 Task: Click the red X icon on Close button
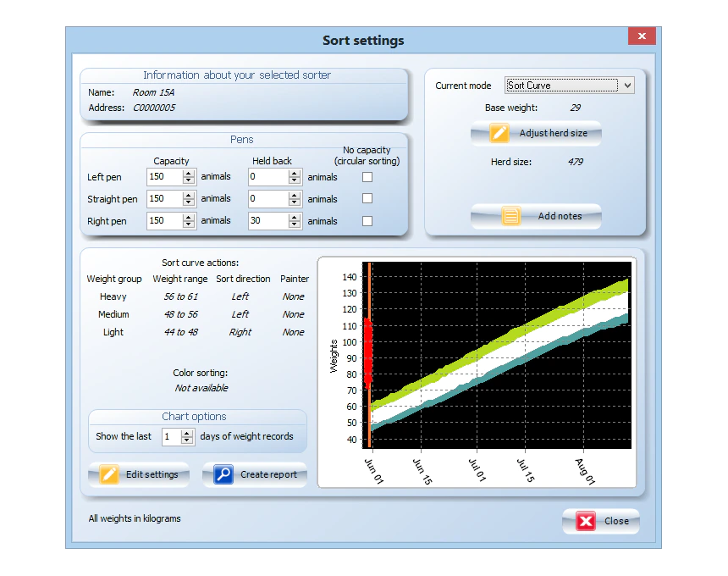click(586, 521)
